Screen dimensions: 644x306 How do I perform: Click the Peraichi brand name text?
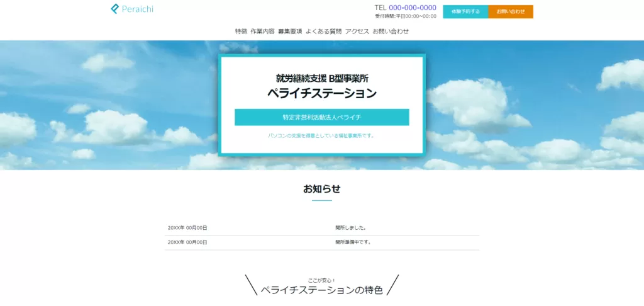[137, 9]
